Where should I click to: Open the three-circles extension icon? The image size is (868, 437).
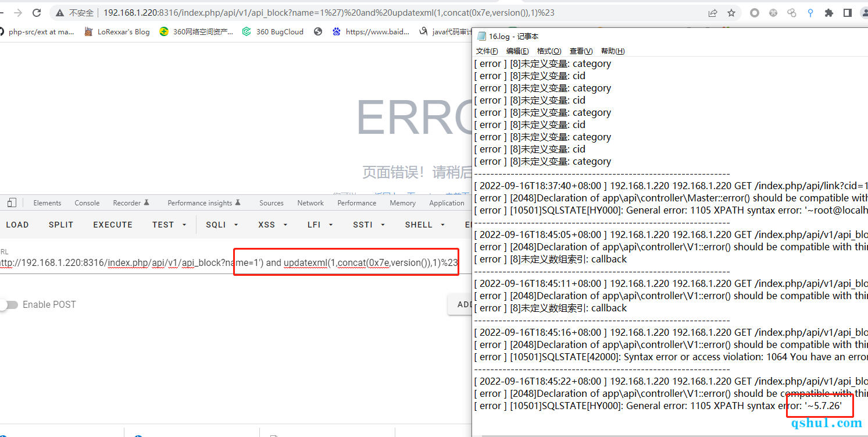(x=791, y=13)
